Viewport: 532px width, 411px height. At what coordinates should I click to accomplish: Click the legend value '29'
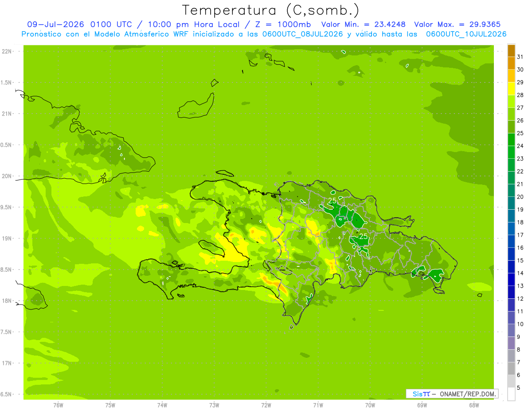(520, 82)
